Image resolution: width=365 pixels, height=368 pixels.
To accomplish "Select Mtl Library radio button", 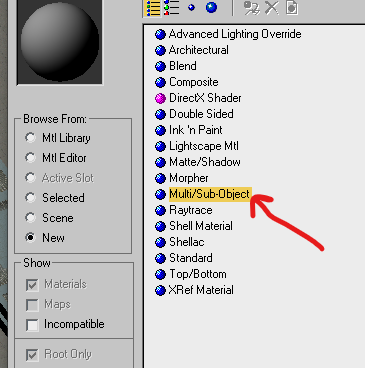I will click(30, 138).
